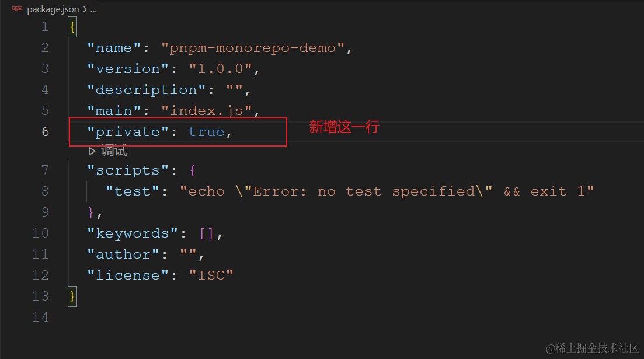
Task: Select package.json in the breadcrumb
Action: (x=53, y=9)
